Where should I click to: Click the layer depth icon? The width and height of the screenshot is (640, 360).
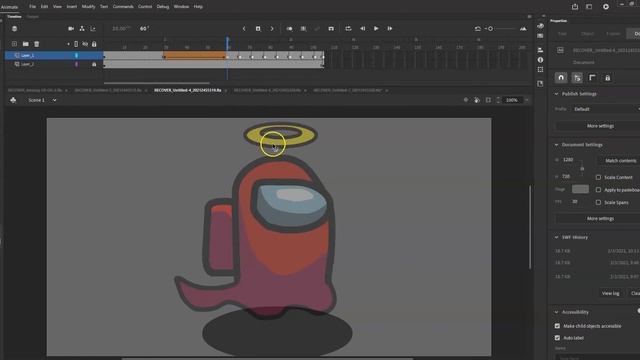[93, 29]
